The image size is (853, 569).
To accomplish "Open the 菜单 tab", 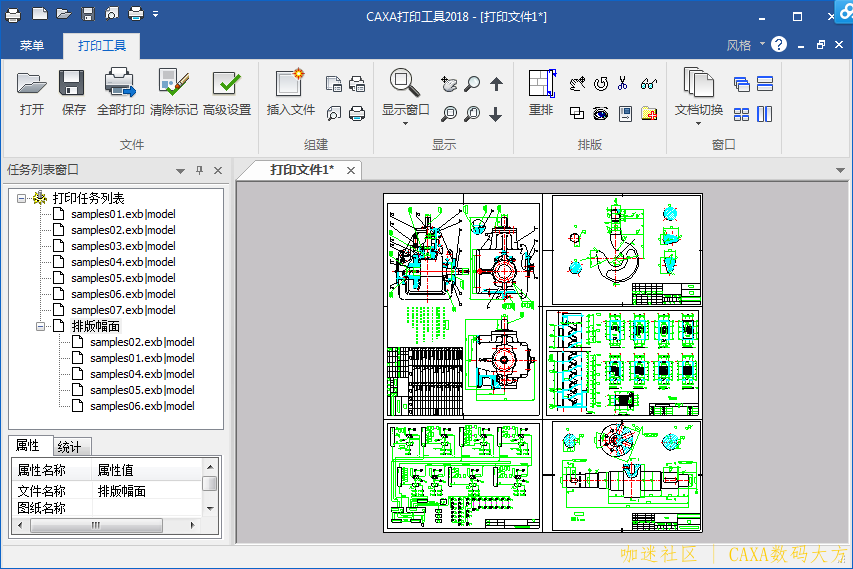I will (32, 46).
